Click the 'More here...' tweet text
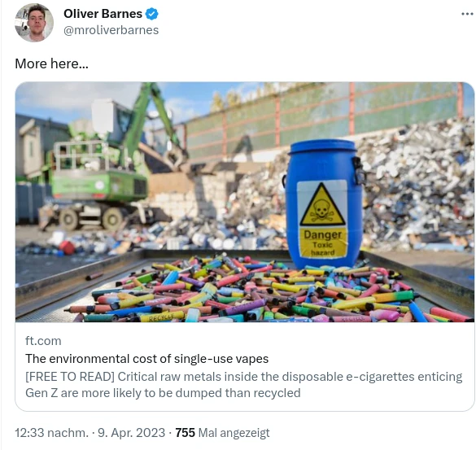 (x=51, y=63)
